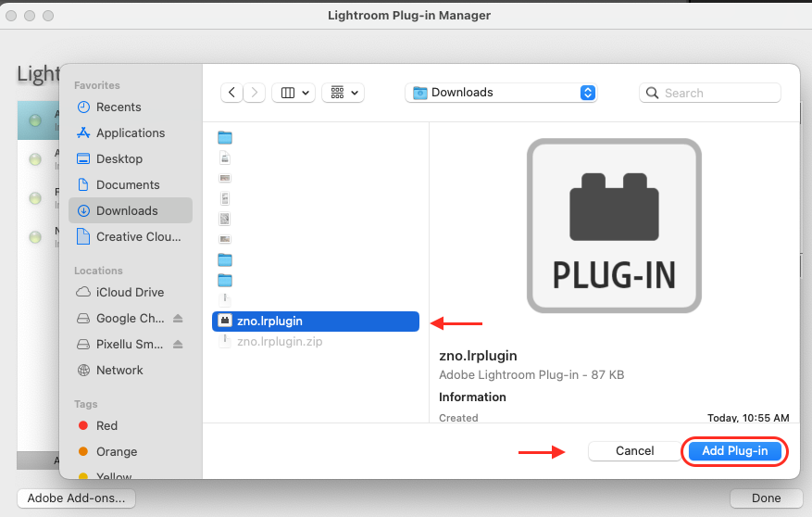This screenshot has width=812, height=517.
Task: Click Done in the Plug-in Manager window
Action: tap(766, 498)
